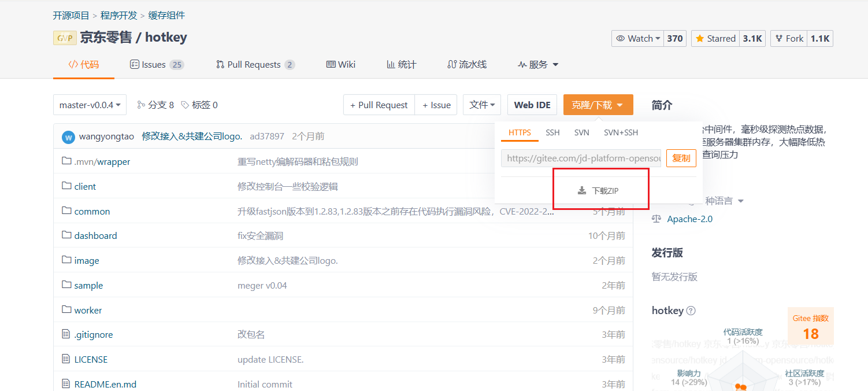Open the worker folder
The height and width of the screenshot is (391, 868).
pos(88,310)
